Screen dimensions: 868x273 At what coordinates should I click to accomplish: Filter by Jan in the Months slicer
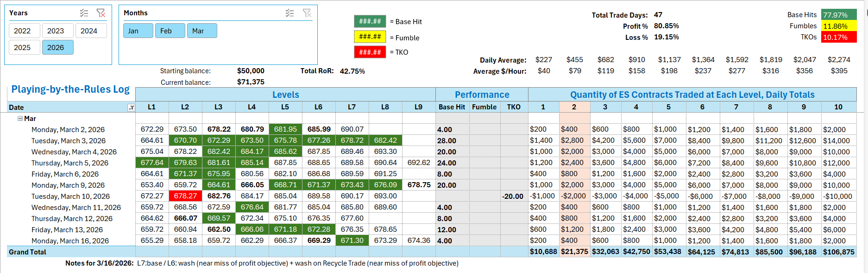coord(138,31)
